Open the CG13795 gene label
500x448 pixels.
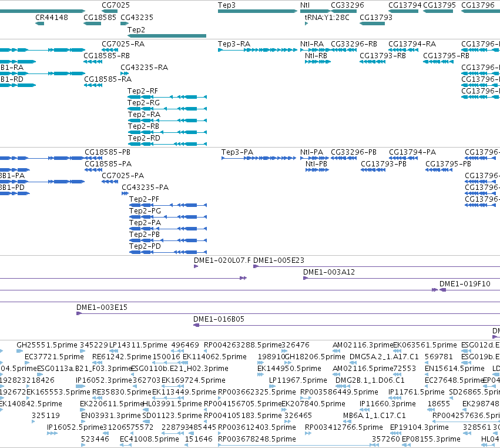439,5
